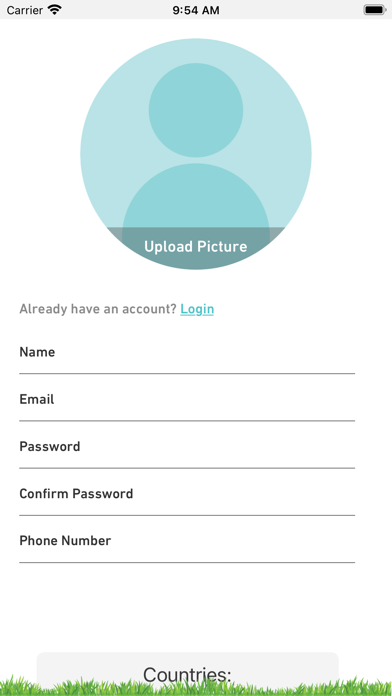Click the avatar silhouette head circle
This screenshot has height=696, width=392.
point(196,110)
